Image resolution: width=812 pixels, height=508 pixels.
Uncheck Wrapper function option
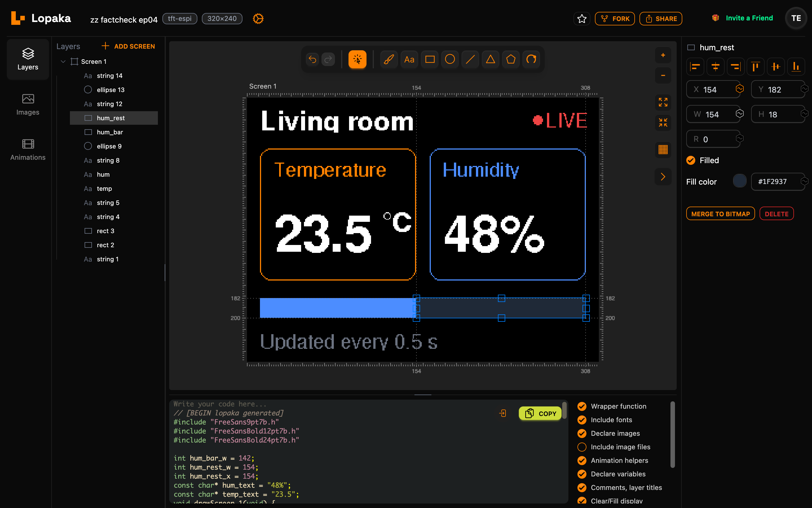[x=582, y=406]
